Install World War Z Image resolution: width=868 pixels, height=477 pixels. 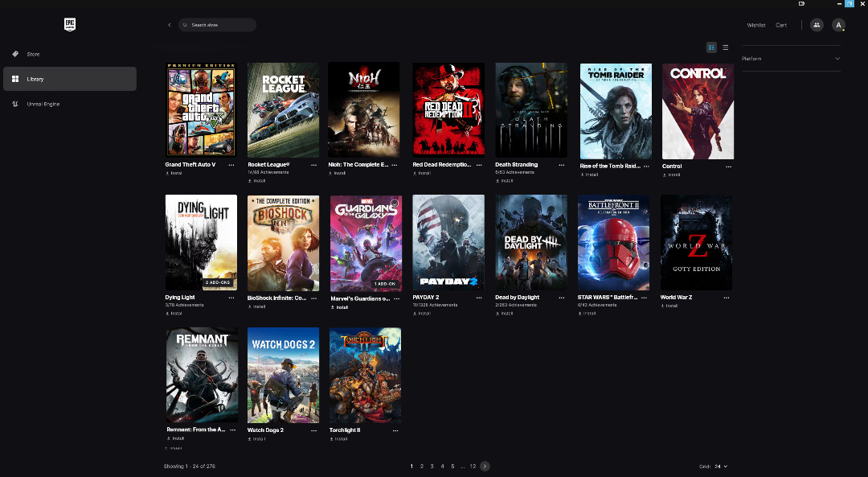pos(669,306)
